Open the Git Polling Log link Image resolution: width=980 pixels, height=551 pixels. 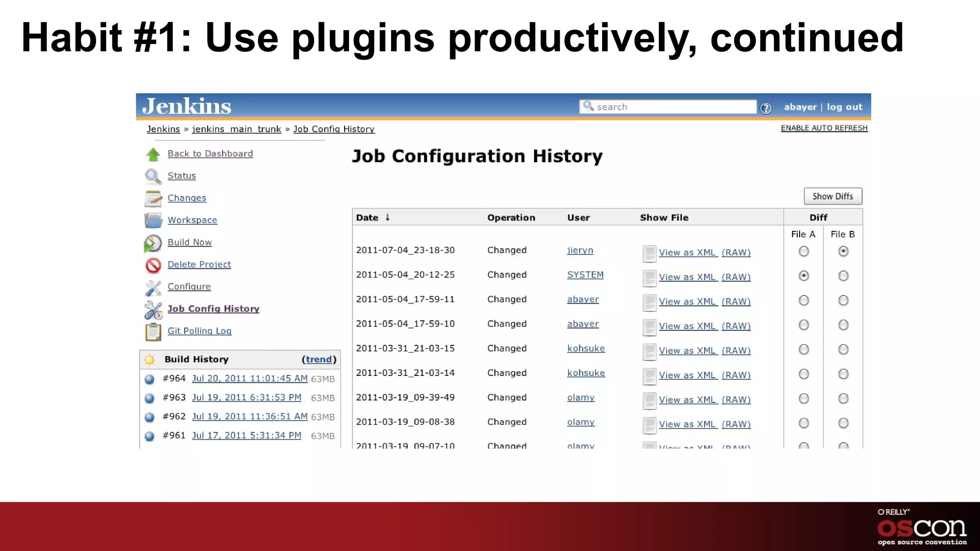(x=200, y=331)
